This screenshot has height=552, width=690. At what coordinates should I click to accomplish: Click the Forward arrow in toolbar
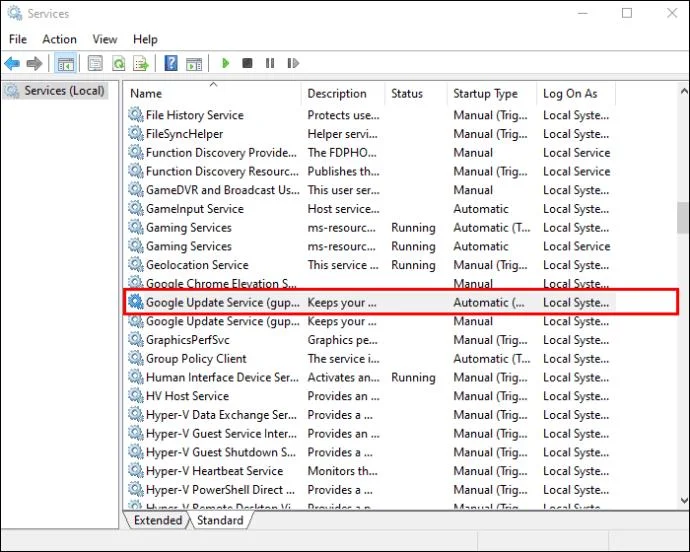[x=34, y=63]
